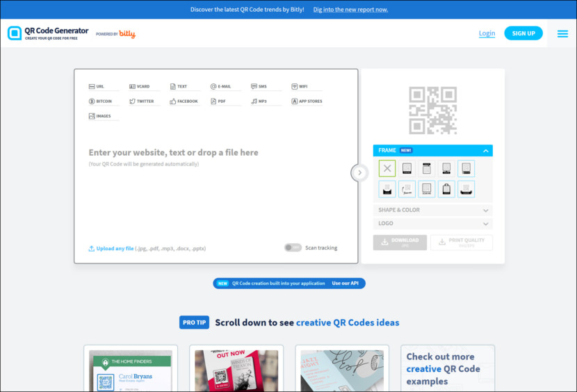Select the VCARD QR code type

[x=145, y=86]
